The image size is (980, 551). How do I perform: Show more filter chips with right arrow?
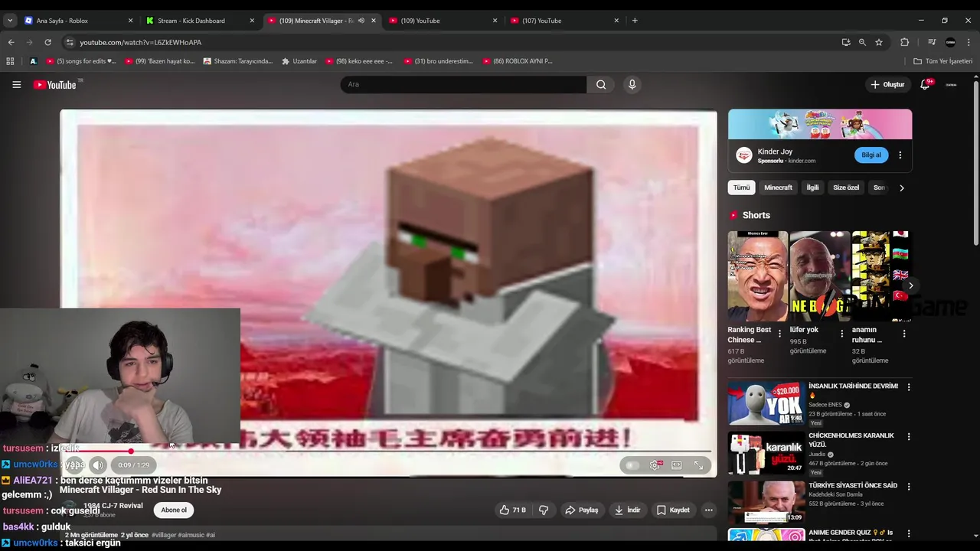[x=901, y=187]
